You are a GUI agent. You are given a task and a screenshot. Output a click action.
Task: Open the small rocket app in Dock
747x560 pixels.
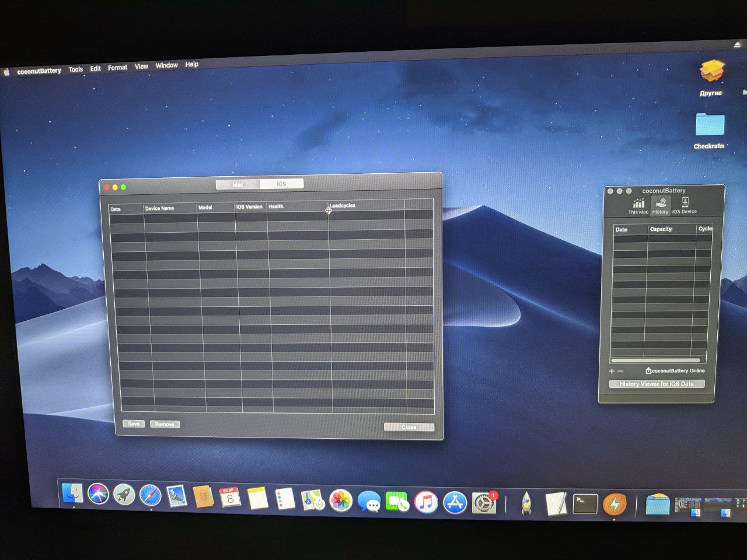pyautogui.click(x=526, y=503)
